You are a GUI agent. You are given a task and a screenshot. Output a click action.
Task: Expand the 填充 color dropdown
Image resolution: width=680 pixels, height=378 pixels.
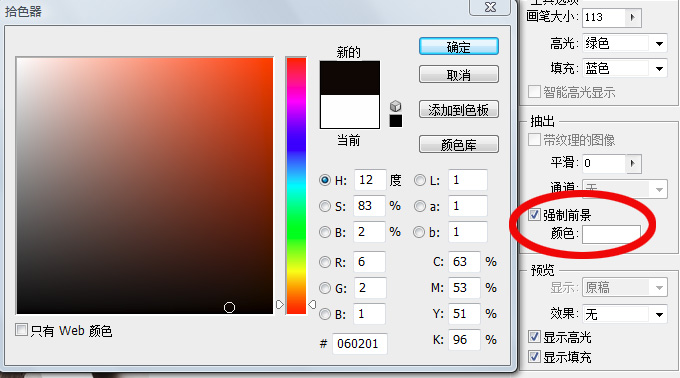point(660,68)
